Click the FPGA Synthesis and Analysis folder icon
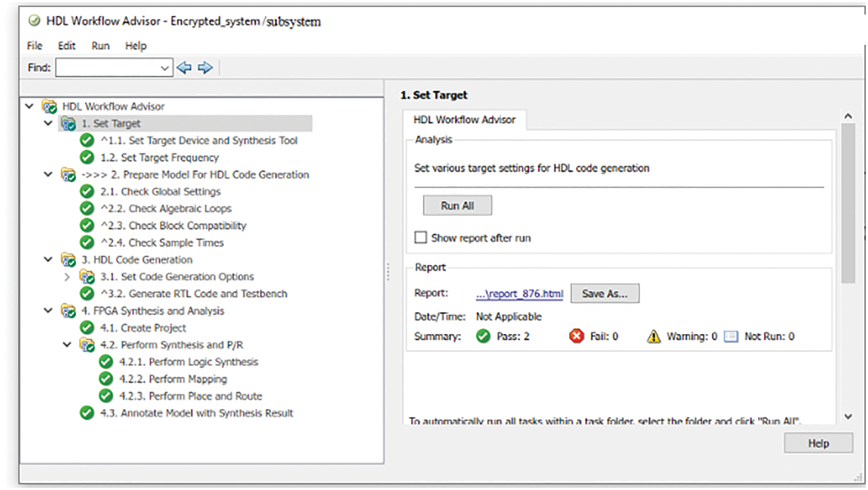 point(68,311)
